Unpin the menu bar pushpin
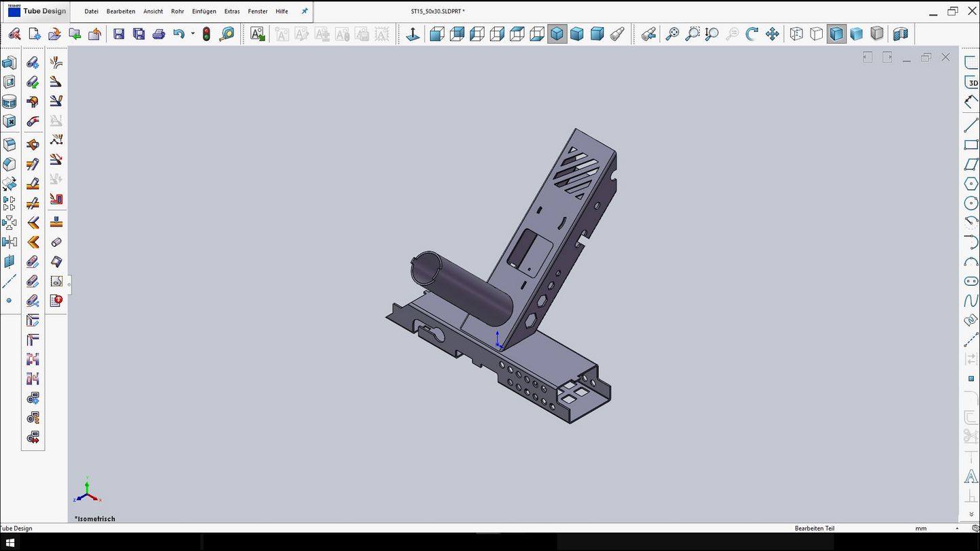980x551 pixels. (304, 11)
